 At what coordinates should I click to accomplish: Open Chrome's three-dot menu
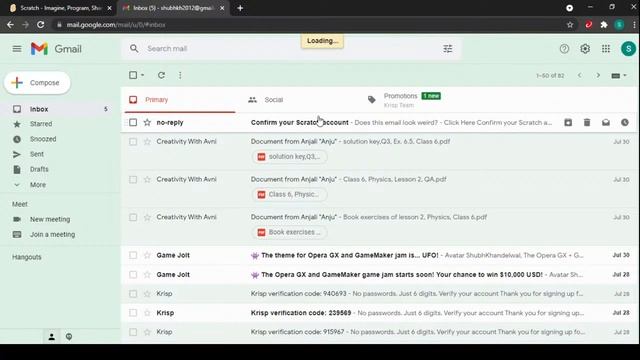[634, 25]
